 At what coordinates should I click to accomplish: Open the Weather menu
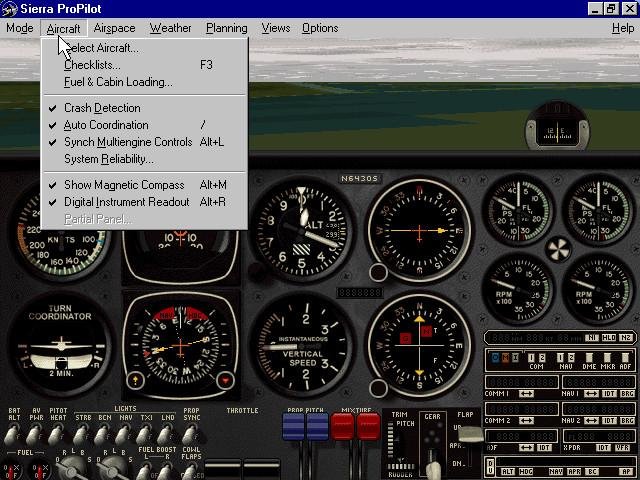pyautogui.click(x=170, y=28)
